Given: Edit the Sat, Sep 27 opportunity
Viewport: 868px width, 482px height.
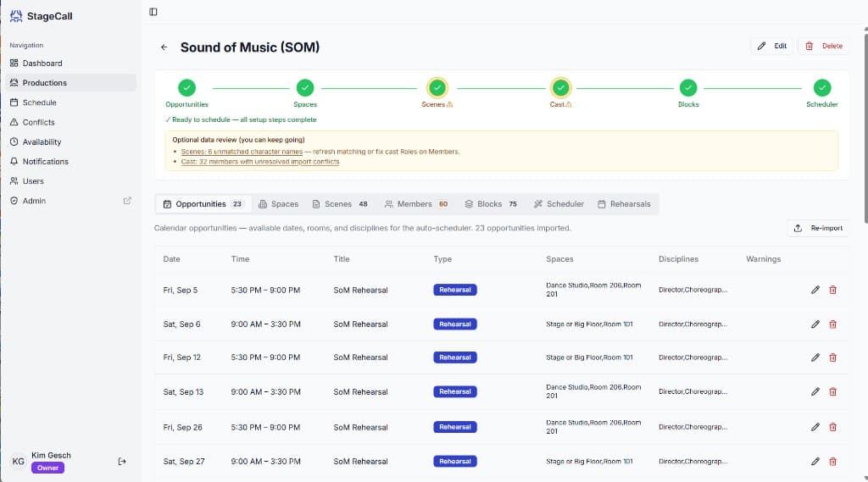Looking at the screenshot, I should click(x=815, y=462).
